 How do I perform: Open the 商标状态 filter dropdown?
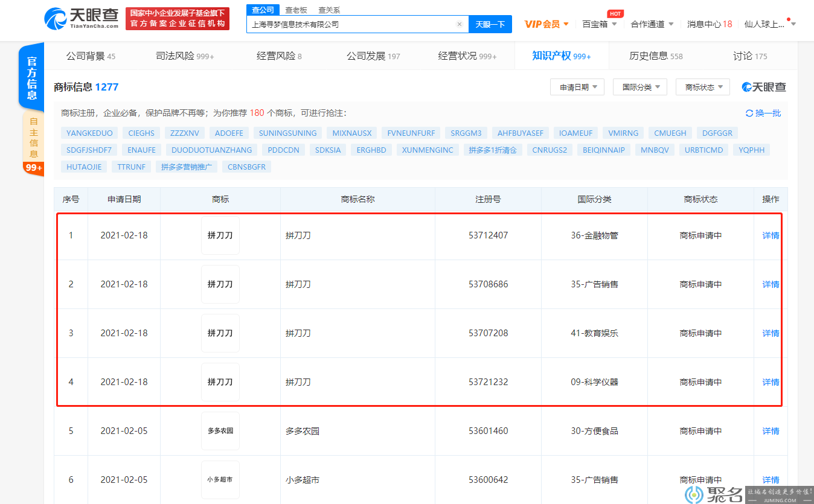703,88
